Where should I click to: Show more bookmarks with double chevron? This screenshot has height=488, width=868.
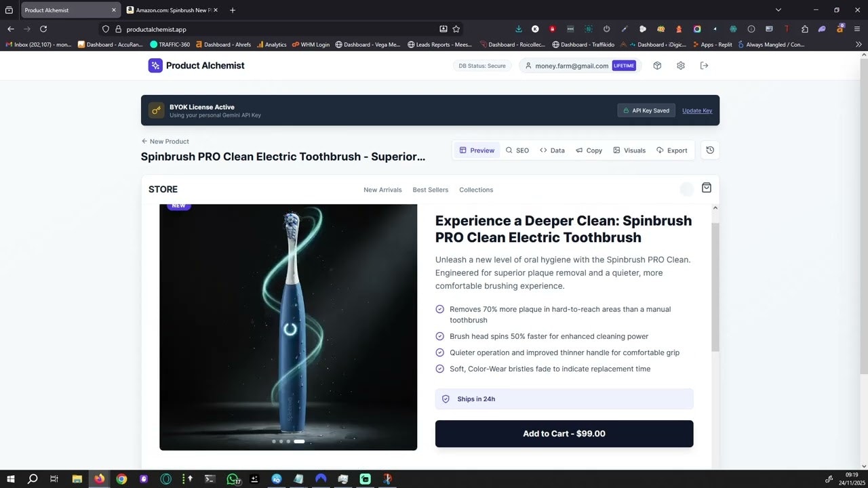859,45
